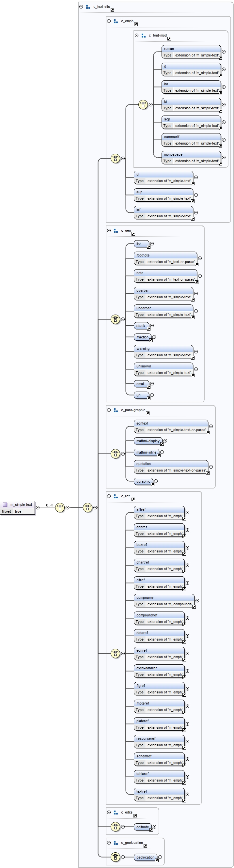
Task: Click the c_para-graphic choice compositor icon
Action: tap(115, 454)
